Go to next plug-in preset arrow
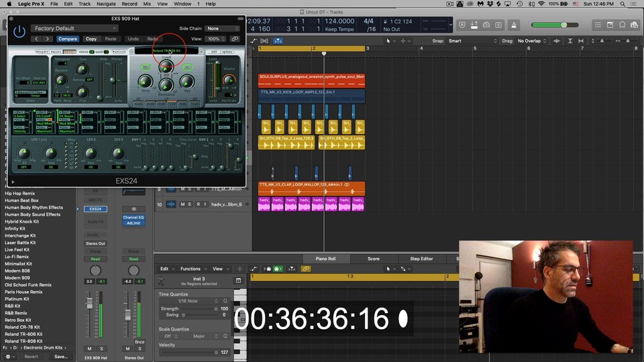644x362 pixels. coord(48,39)
